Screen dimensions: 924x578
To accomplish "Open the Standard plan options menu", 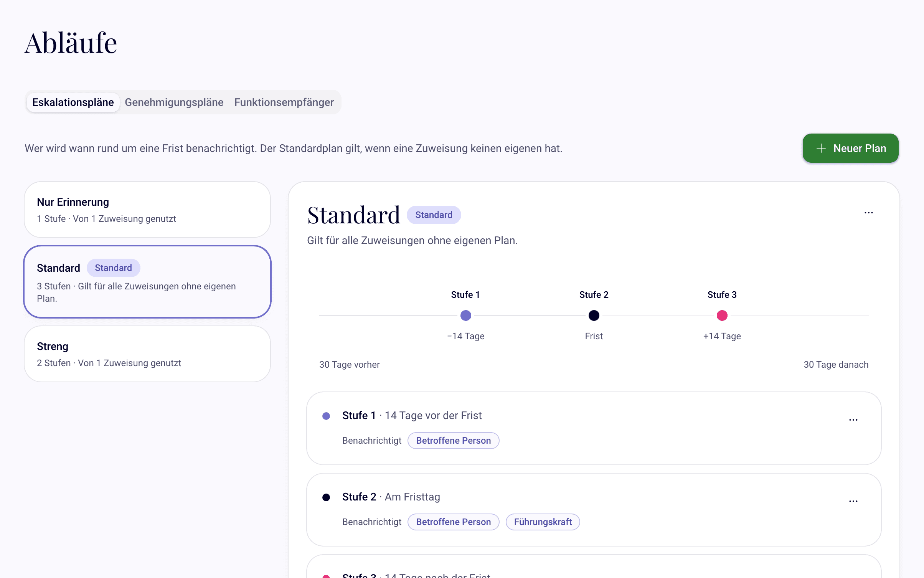I will pyautogui.click(x=869, y=213).
